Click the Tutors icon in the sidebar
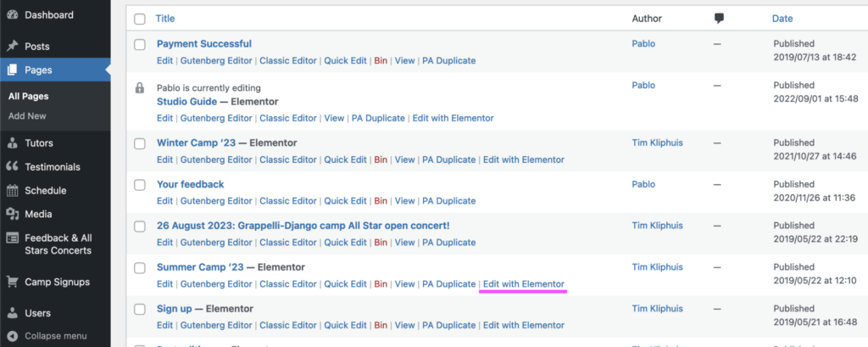 [x=12, y=143]
